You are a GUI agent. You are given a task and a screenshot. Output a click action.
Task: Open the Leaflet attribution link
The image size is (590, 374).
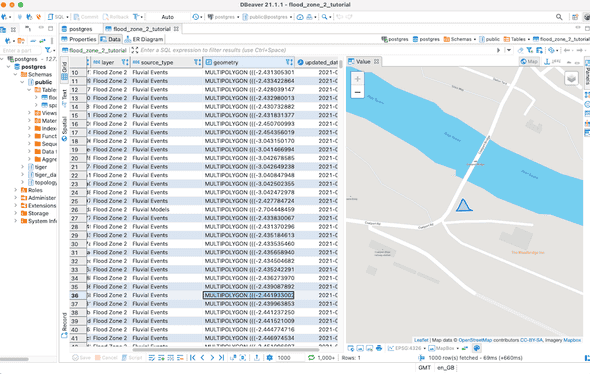[421, 340]
